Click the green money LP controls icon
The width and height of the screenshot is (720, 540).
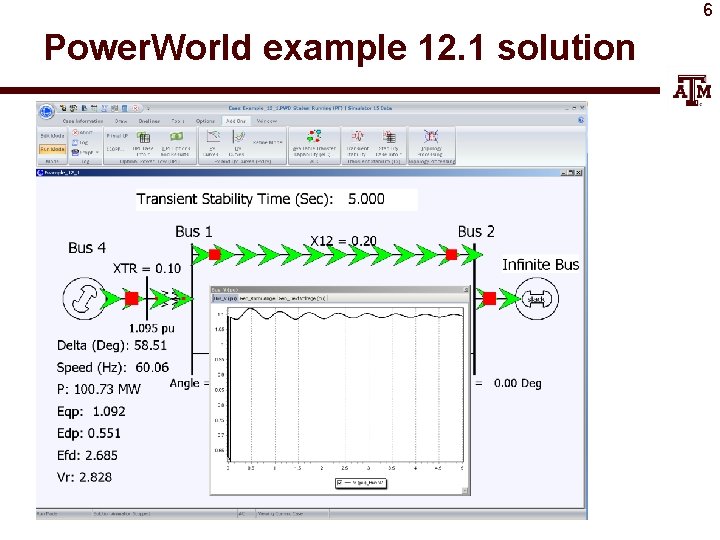pyautogui.click(x=176, y=136)
